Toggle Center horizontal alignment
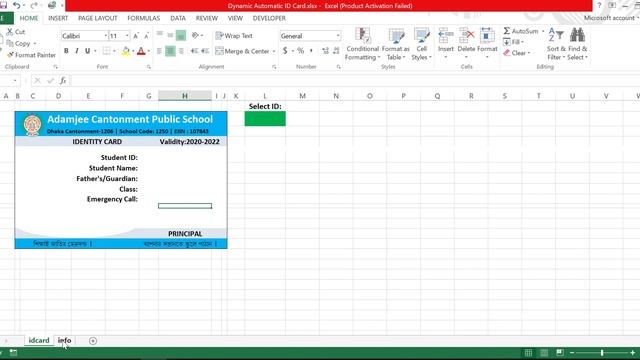 (x=170, y=51)
